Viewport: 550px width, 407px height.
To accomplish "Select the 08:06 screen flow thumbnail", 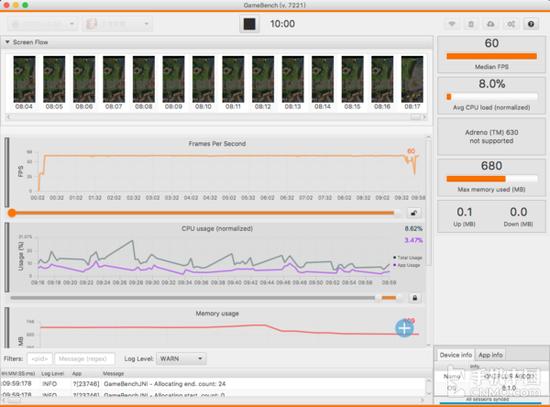I will (x=84, y=79).
